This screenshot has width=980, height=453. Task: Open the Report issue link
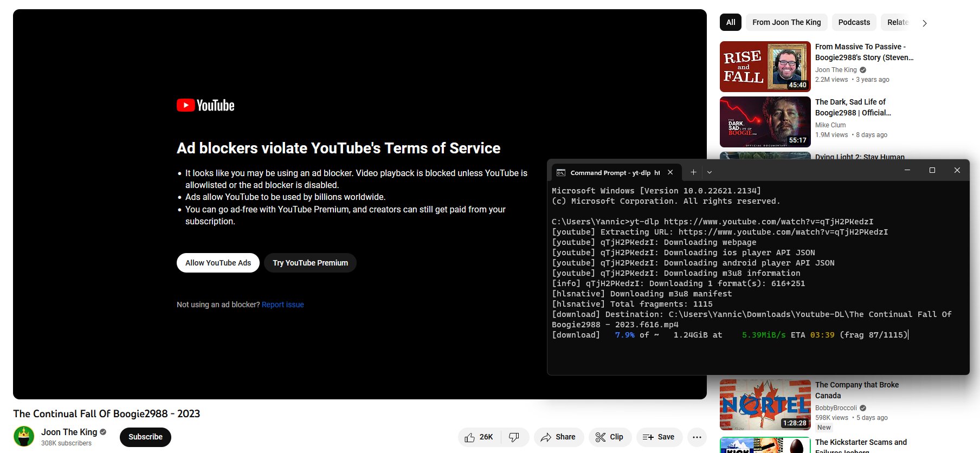[x=282, y=305]
